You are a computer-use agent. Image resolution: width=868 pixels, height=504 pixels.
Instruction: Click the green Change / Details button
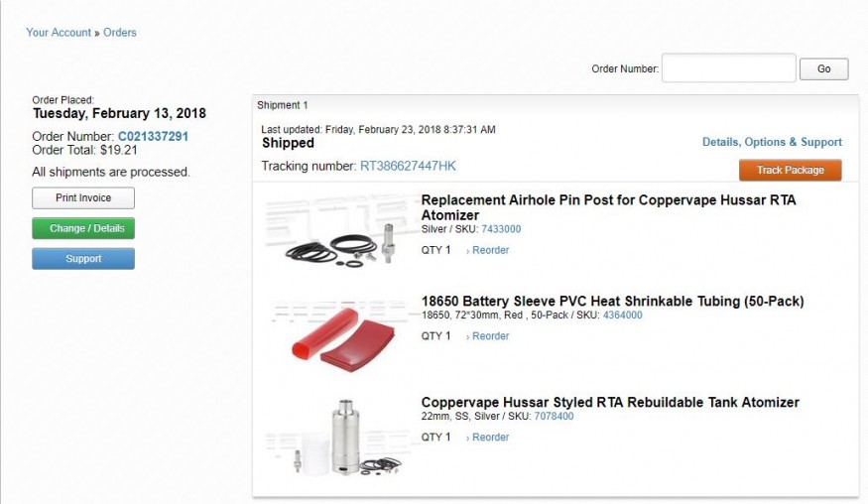tap(83, 228)
